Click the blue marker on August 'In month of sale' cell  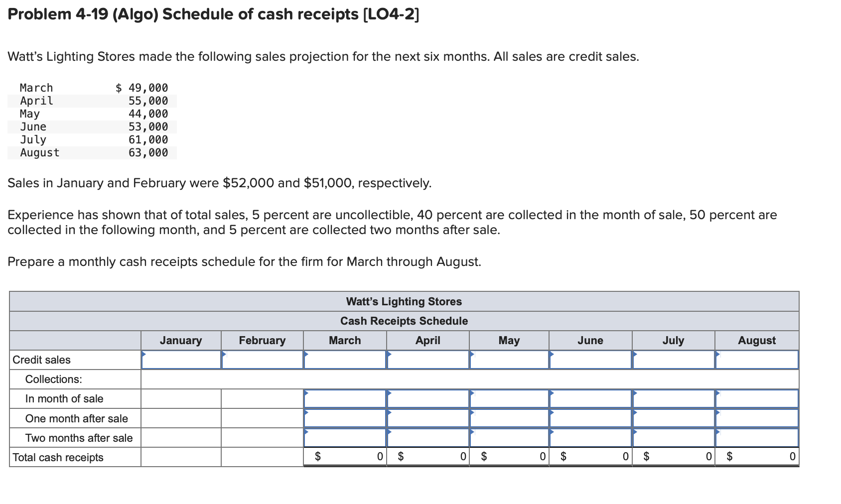[717, 394]
